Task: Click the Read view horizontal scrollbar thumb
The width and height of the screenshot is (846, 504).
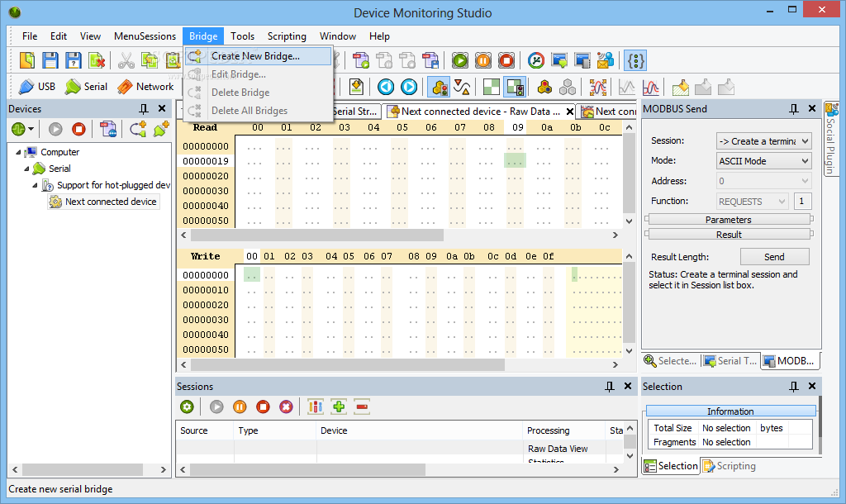Action: pos(317,235)
